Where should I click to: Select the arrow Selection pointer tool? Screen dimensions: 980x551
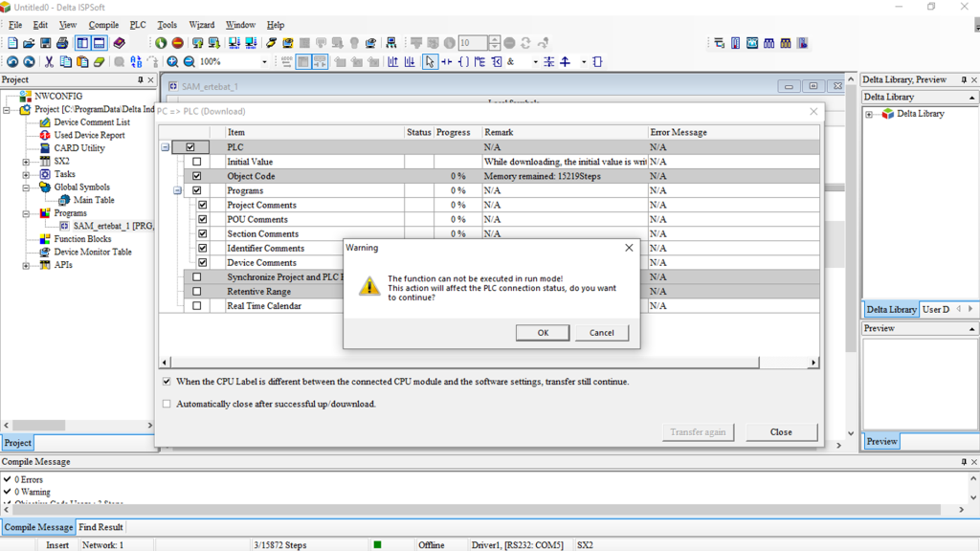[x=430, y=62]
